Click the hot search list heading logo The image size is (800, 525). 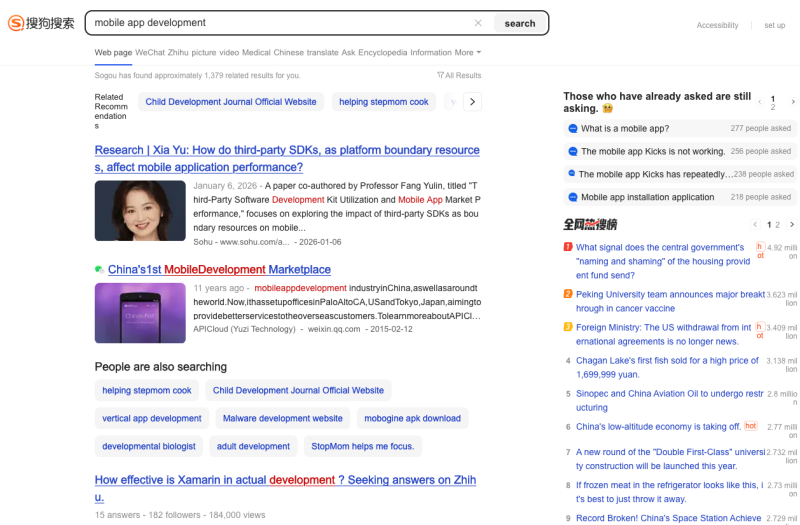point(590,224)
